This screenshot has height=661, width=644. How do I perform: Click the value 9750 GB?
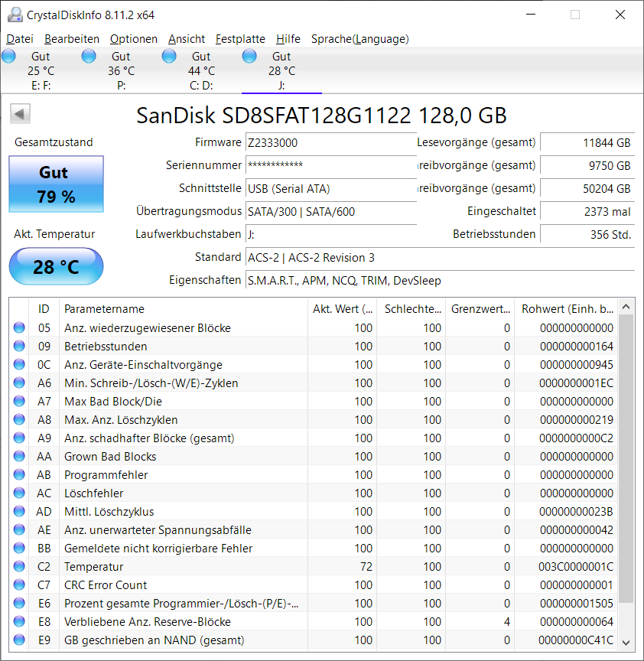(587, 165)
